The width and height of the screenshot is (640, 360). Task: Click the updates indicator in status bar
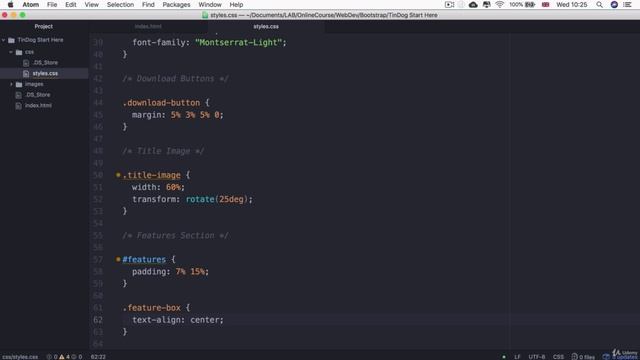[620, 357]
